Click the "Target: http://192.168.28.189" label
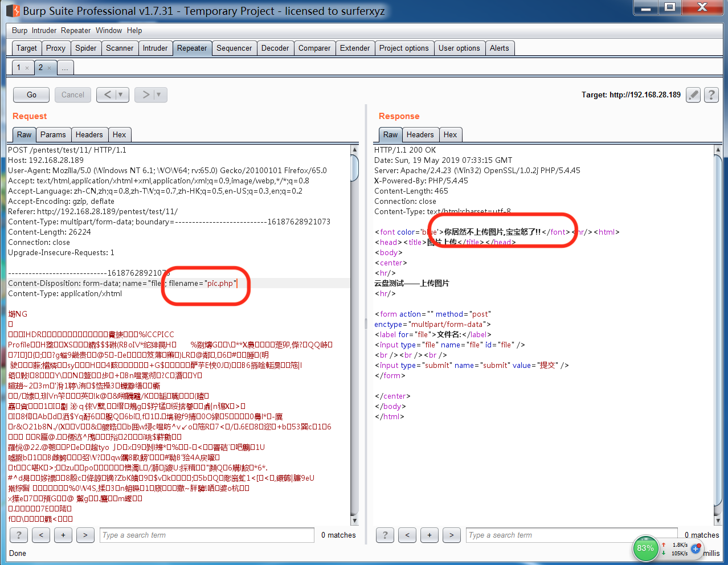728x565 pixels. point(631,95)
